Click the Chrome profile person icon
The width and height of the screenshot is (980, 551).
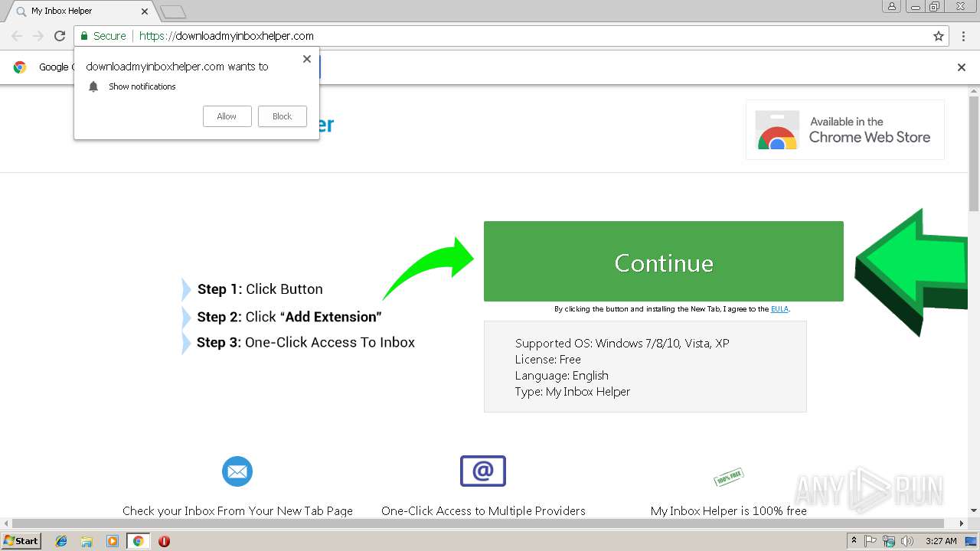click(891, 6)
